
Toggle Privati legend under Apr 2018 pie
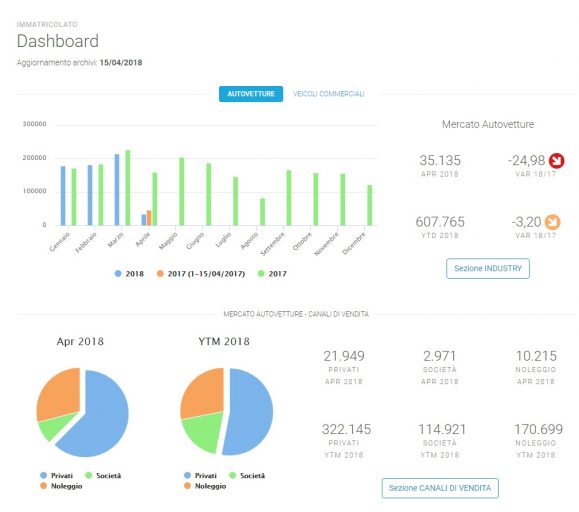(x=56, y=475)
